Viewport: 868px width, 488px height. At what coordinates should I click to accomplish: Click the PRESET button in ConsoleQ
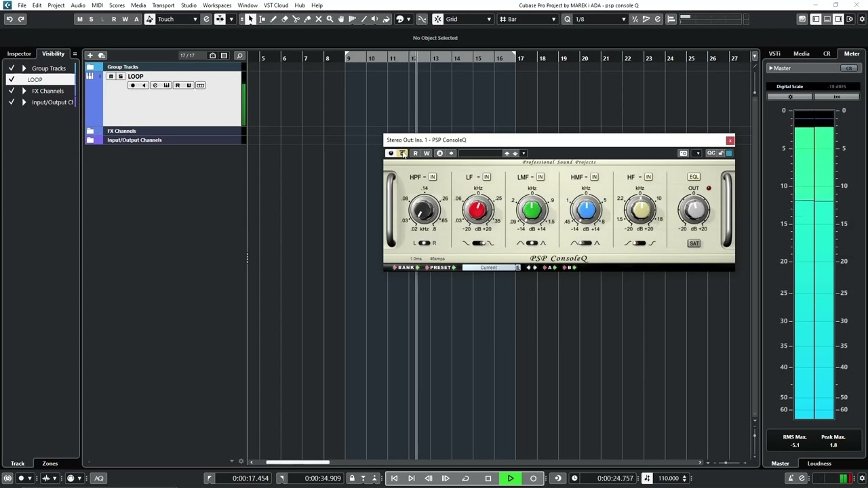(x=440, y=268)
